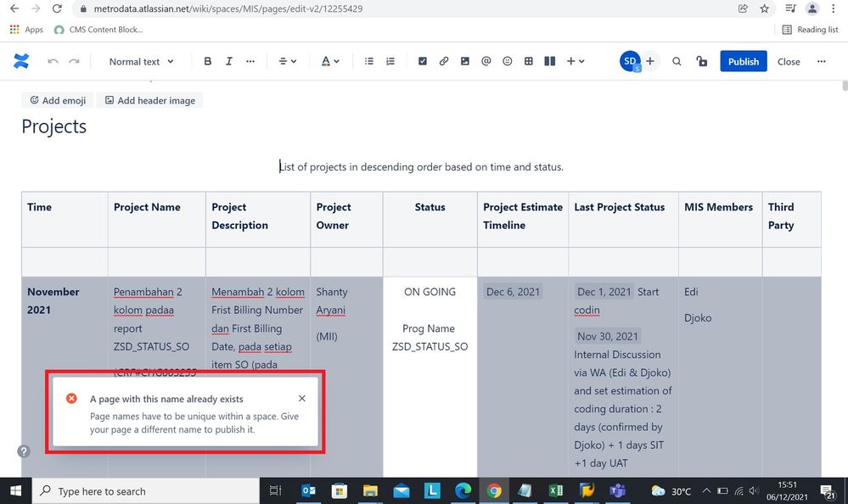This screenshot has width=848, height=504.
Task: Click the Dec 1, 2021 date chip
Action: (x=604, y=292)
